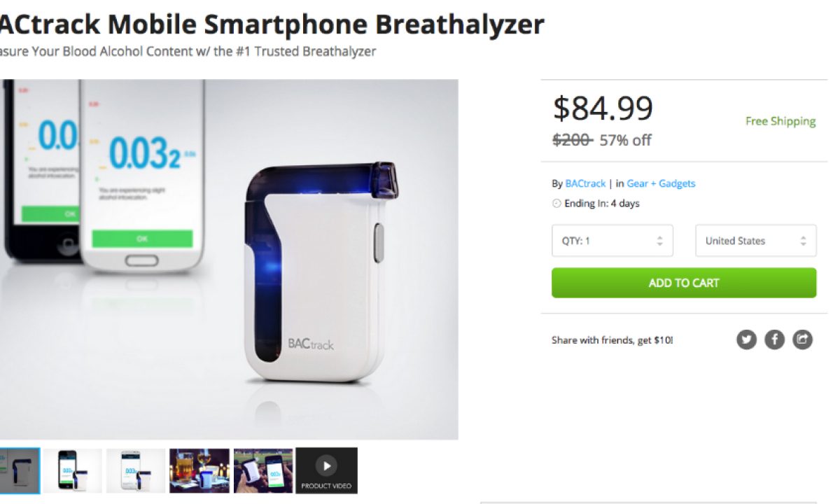Open the BACtrack vendor link

coord(585,183)
